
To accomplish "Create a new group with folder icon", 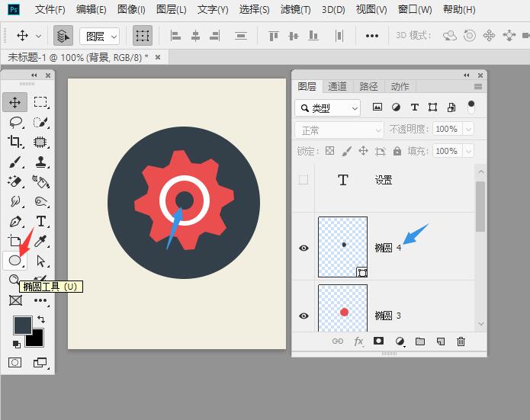I will [x=419, y=341].
